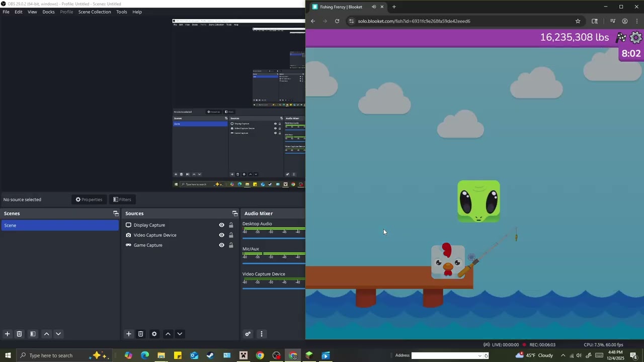Screen dimensions: 644x362
Task: Open source properties gear in Sources panel
Action: 154,334
